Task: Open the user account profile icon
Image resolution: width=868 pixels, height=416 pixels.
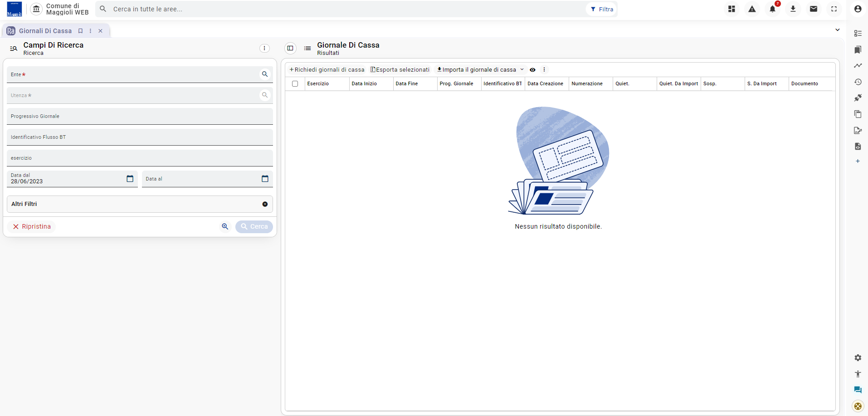Action: pos(858,9)
